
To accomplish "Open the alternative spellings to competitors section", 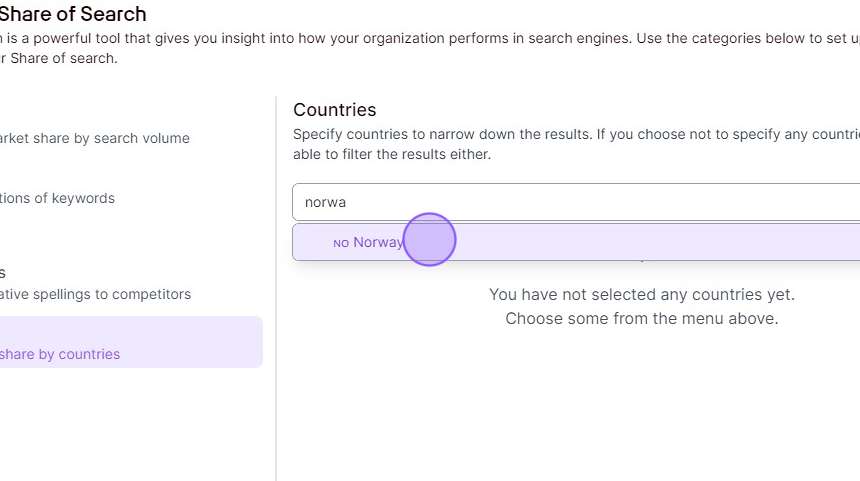I will click(95, 294).
